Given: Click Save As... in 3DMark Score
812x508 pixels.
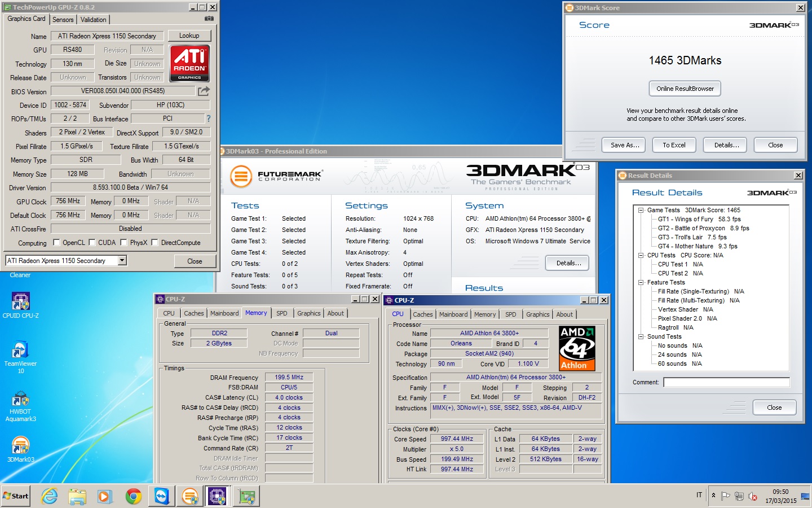Looking at the screenshot, I should pyautogui.click(x=624, y=145).
